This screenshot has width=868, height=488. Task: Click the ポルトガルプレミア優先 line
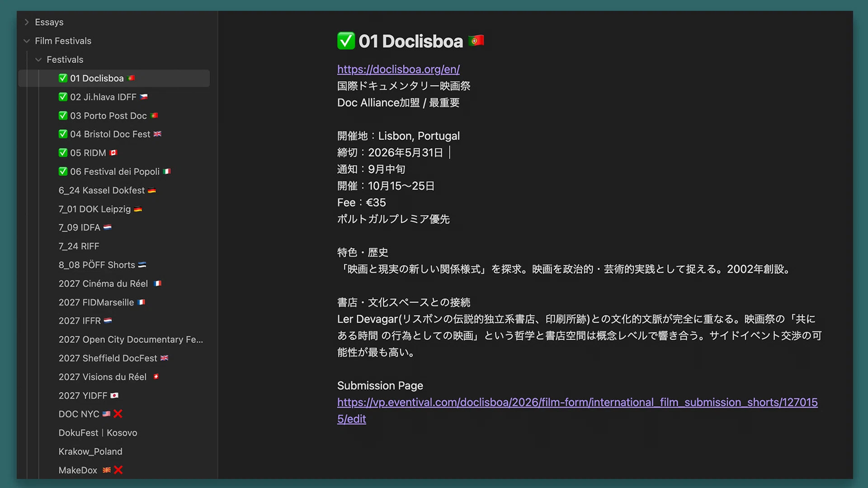393,219
